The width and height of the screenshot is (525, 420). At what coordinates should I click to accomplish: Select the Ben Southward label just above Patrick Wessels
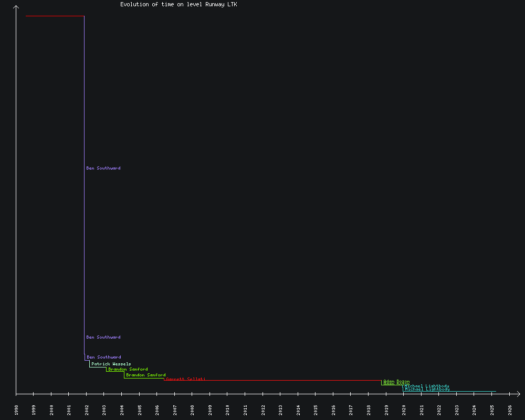(104, 358)
